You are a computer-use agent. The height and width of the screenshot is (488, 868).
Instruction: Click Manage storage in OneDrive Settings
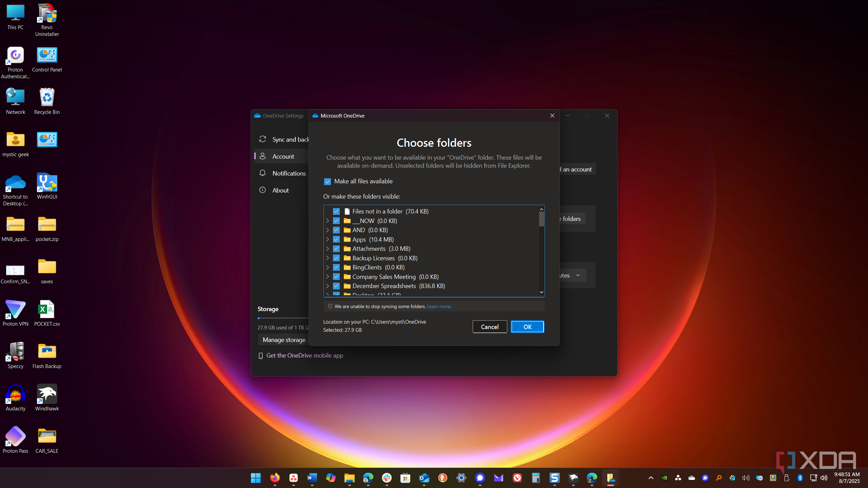coord(284,340)
